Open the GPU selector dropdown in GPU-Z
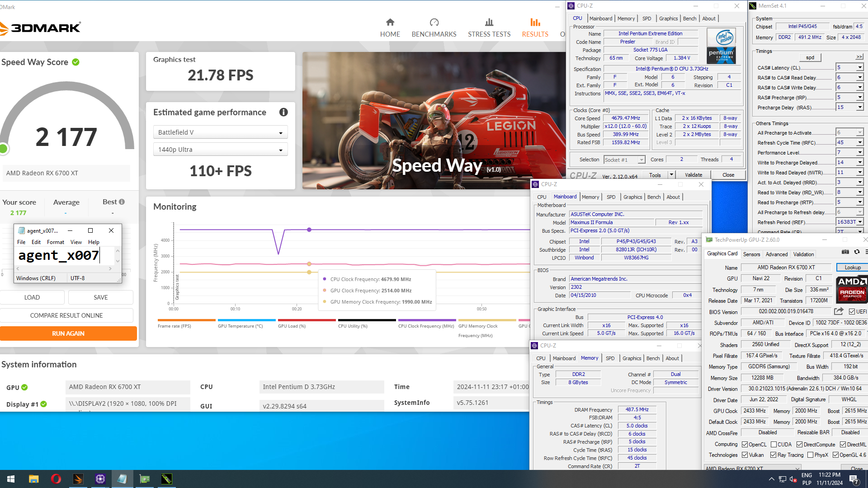The width and height of the screenshot is (868, 488). [x=753, y=468]
